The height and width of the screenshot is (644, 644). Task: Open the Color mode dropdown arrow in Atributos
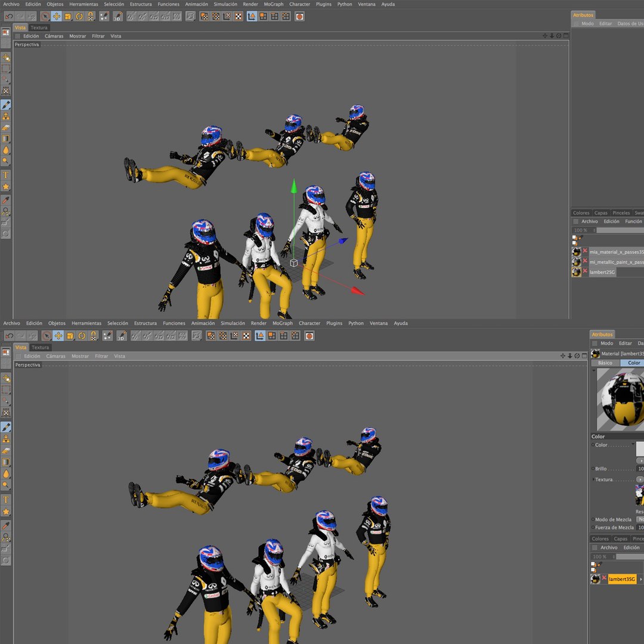coord(633,444)
